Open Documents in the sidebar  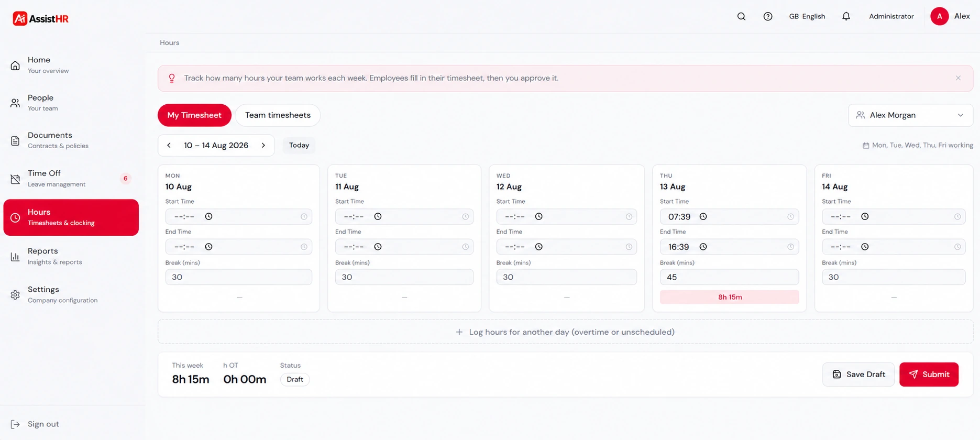[x=71, y=140]
